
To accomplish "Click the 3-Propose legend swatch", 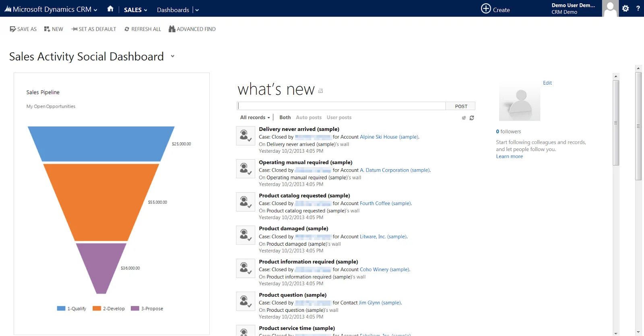I will [135, 309].
